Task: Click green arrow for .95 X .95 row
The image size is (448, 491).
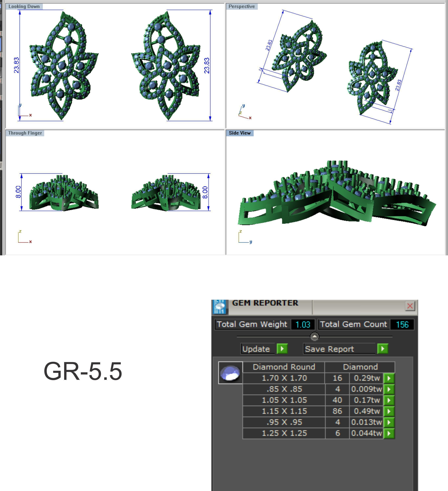Action: tap(389, 422)
